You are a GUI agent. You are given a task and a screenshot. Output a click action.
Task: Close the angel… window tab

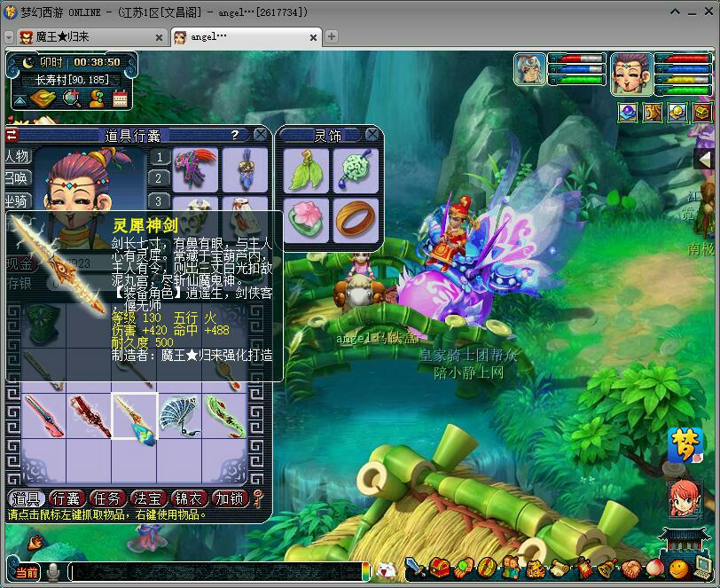click(313, 37)
